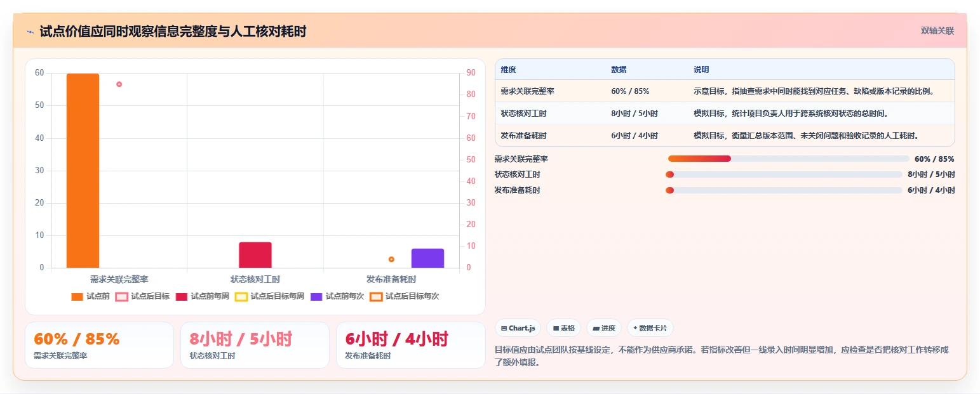Click x-axis label 发布准备耗时
980x394 pixels.
tap(391, 279)
